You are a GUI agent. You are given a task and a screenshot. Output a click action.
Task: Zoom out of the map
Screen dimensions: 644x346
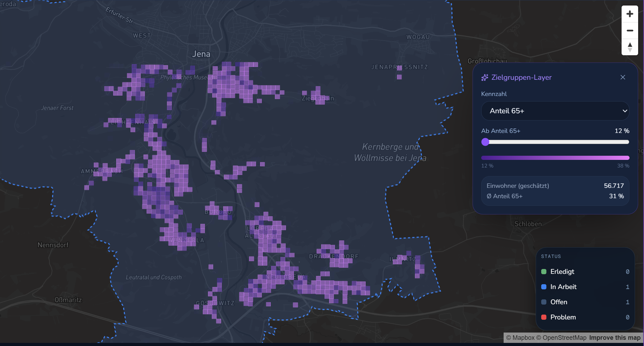(x=630, y=30)
